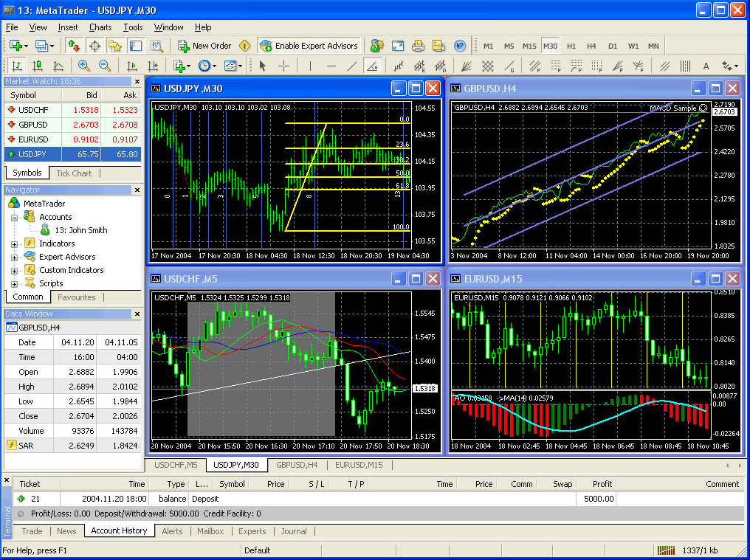Click the Help question-mark icon
Viewport: 750px width, 560px height.
[x=460, y=46]
